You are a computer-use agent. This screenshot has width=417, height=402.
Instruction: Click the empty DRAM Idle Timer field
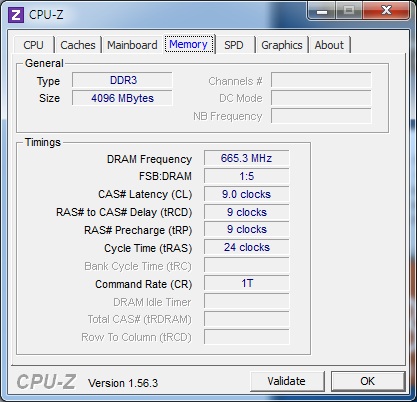point(247,301)
